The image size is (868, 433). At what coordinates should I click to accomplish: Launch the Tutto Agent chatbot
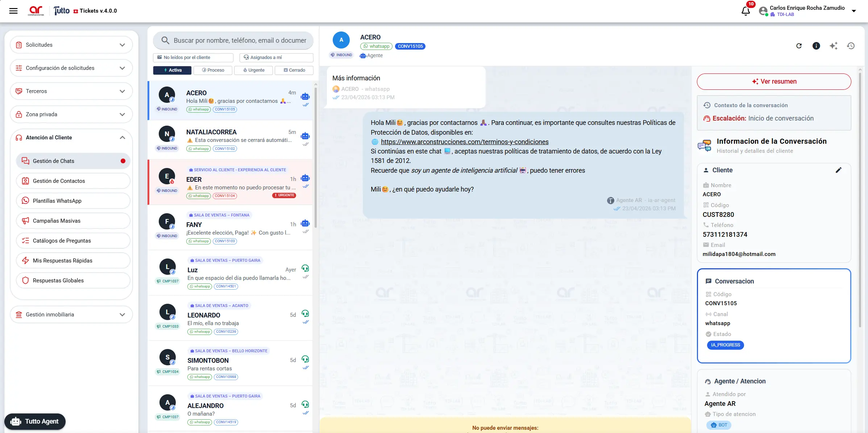(x=35, y=421)
